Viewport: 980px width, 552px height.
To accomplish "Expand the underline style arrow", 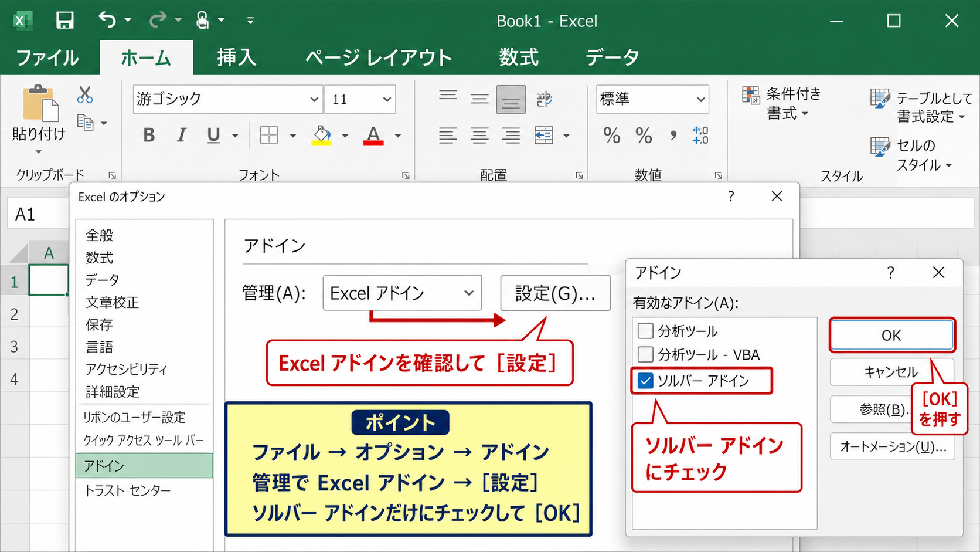I will point(235,136).
